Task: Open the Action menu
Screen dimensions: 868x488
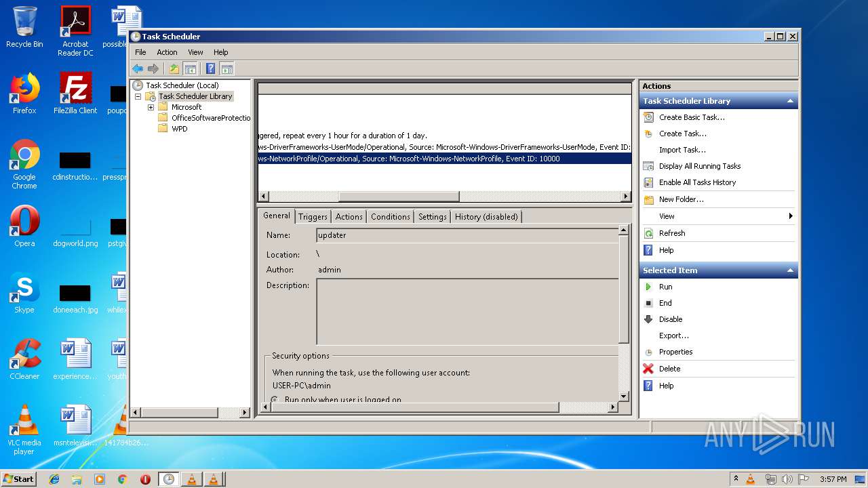Action: [167, 52]
